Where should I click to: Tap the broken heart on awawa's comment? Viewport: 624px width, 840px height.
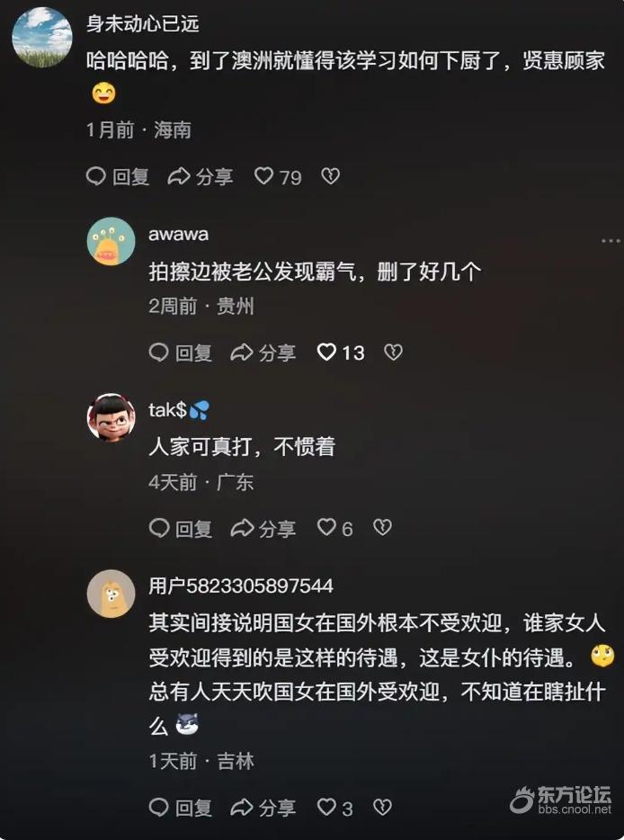click(x=393, y=352)
